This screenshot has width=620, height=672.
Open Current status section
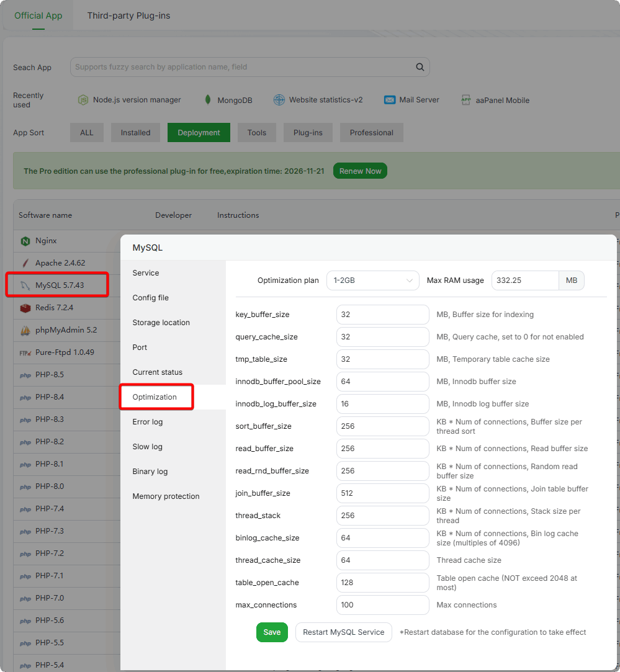(173, 372)
